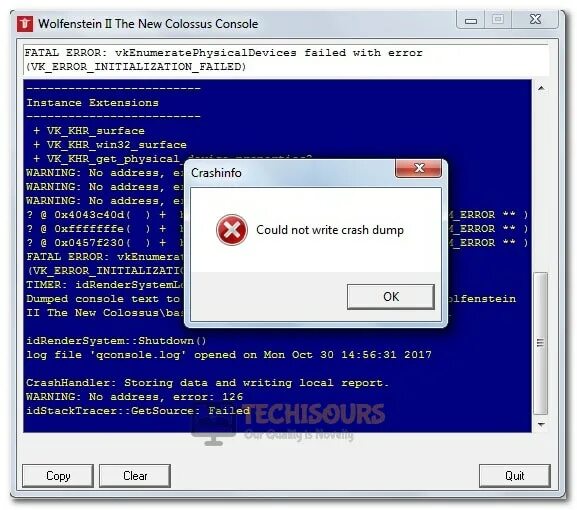Screen dimensions: 577x510
Task: Click the qconsole.log line in console output
Action: point(229,355)
